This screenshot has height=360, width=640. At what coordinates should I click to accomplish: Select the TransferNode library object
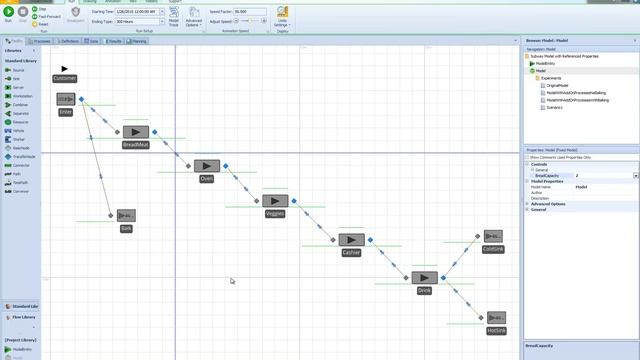(x=20, y=157)
